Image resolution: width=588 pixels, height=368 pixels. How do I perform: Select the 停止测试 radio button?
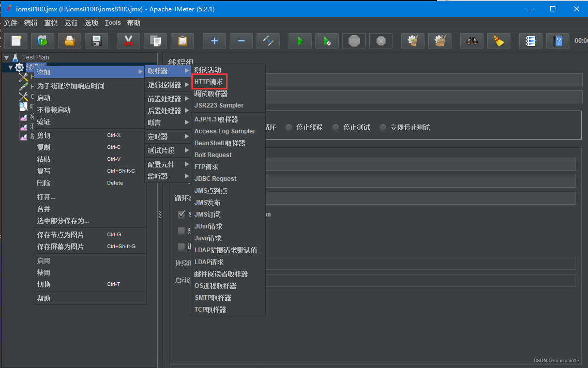pyautogui.click(x=336, y=128)
